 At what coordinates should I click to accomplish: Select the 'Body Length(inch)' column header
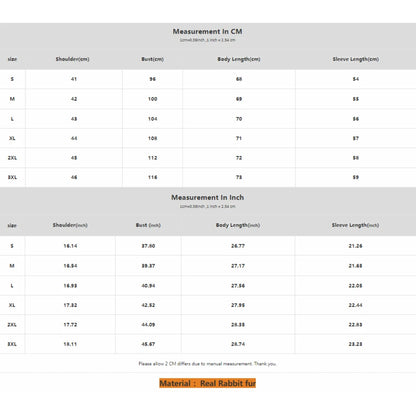click(238, 225)
